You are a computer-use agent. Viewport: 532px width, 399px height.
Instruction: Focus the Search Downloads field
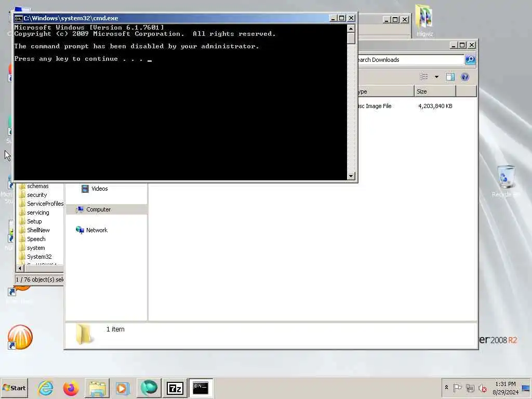point(411,60)
